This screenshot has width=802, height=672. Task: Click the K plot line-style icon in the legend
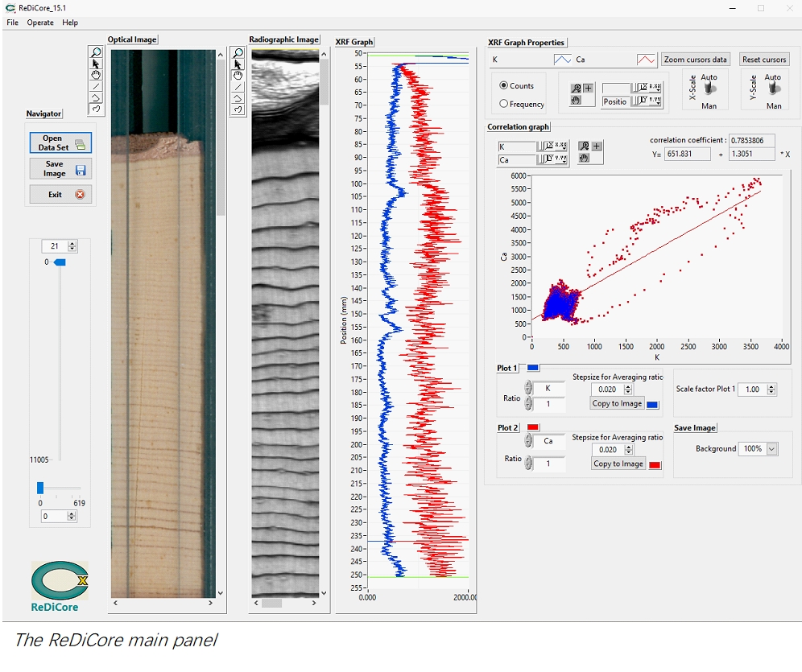(x=562, y=60)
